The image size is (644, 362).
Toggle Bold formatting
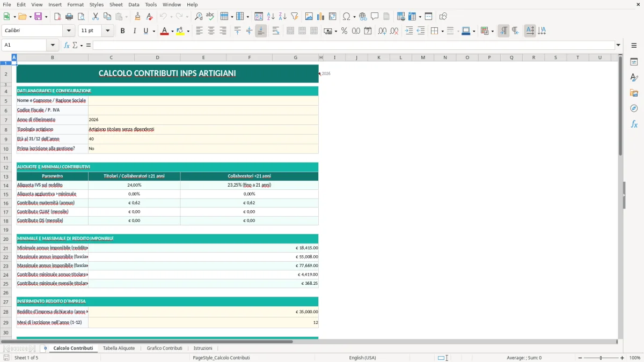[x=123, y=31]
